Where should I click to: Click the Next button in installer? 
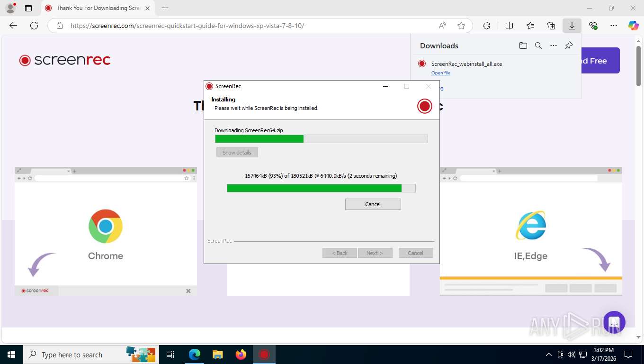[375, 253]
